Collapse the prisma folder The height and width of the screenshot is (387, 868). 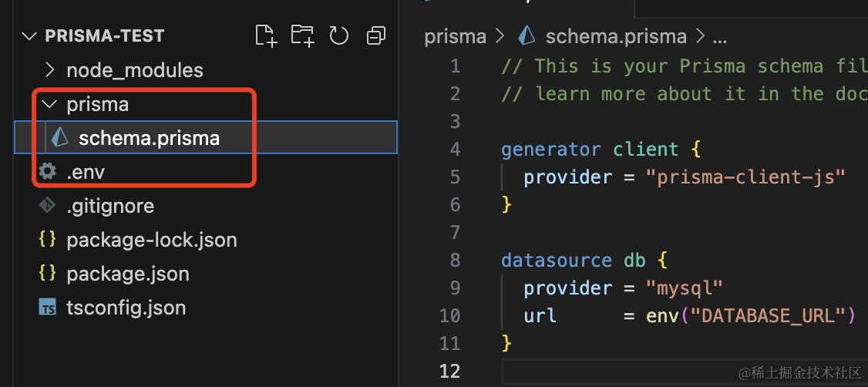pos(50,104)
